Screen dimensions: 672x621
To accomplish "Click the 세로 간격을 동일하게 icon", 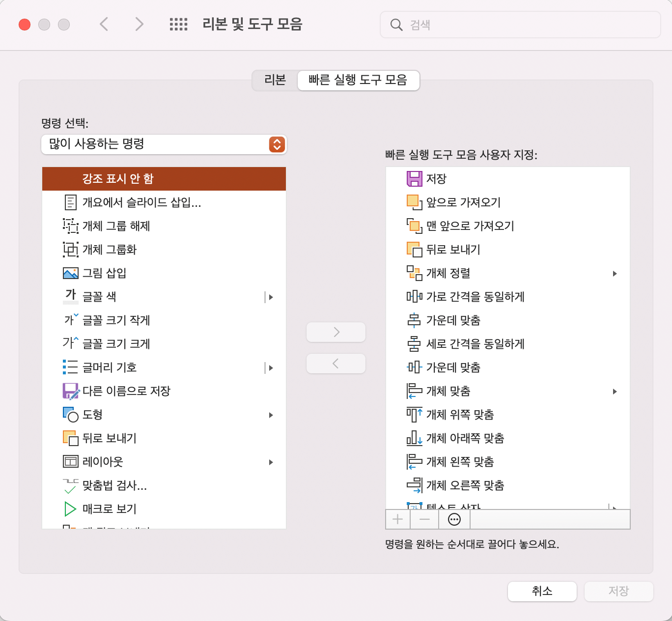I will pyautogui.click(x=414, y=344).
